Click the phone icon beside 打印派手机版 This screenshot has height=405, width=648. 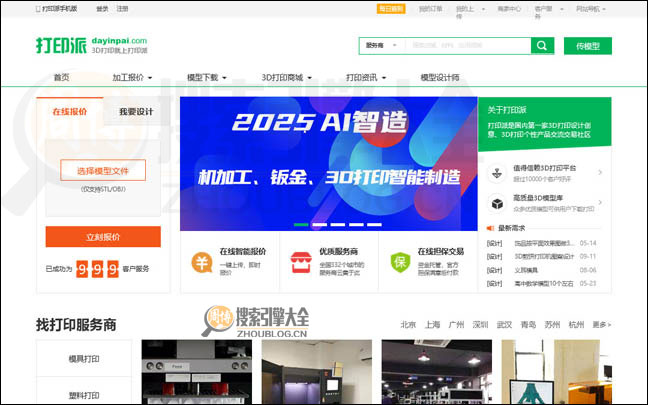click(38, 9)
